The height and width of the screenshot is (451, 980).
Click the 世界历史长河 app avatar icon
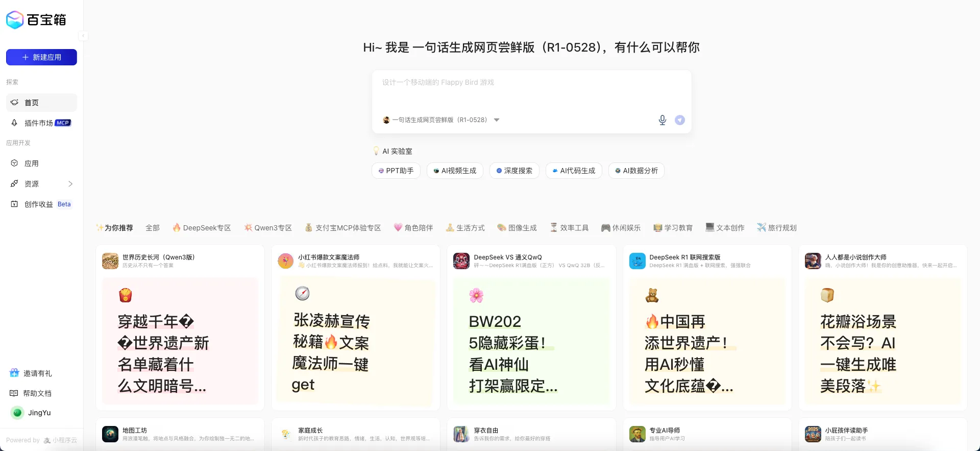click(110, 261)
